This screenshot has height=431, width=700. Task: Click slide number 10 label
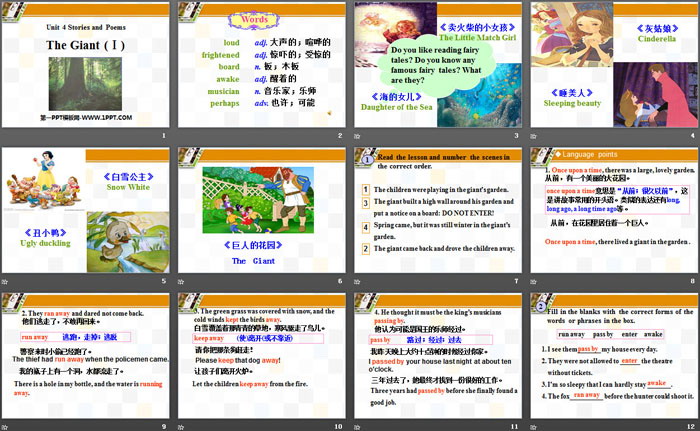[338, 427]
